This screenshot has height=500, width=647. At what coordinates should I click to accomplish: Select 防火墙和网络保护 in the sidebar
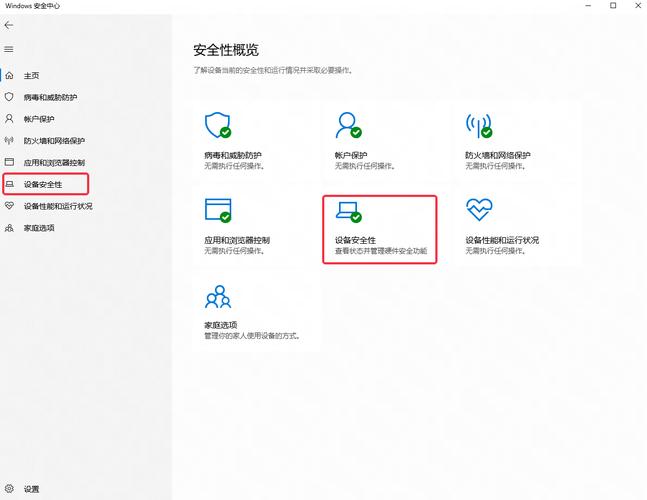click(x=54, y=141)
